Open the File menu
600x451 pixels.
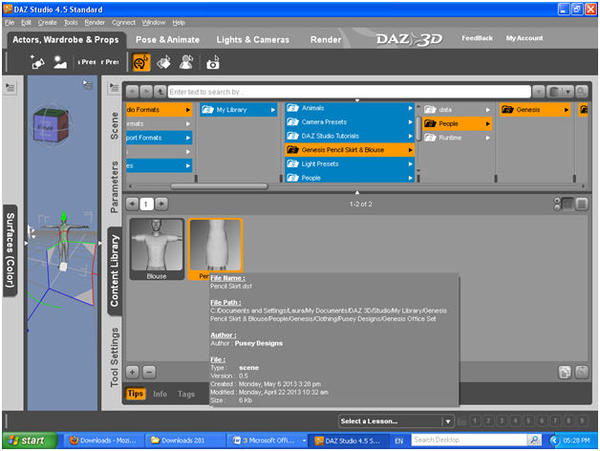click(9, 23)
